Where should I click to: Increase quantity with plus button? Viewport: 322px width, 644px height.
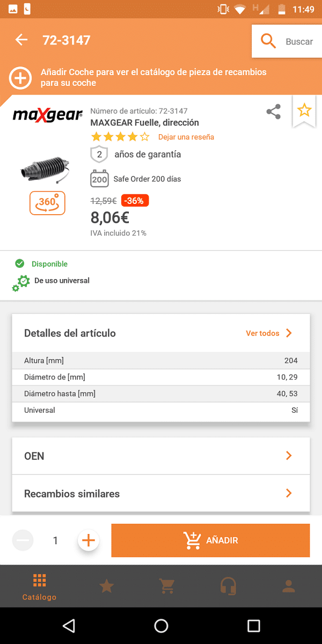tap(89, 540)
